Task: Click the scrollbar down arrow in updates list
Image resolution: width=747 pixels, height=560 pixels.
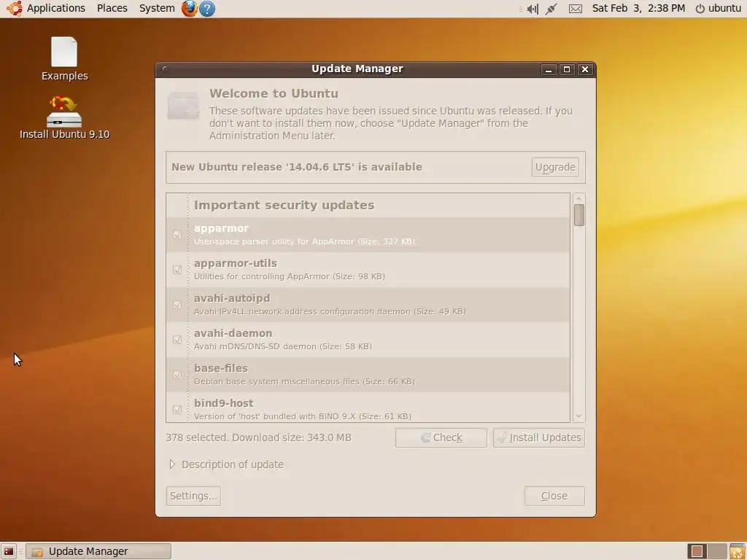Action: click(x=578, y=416)
